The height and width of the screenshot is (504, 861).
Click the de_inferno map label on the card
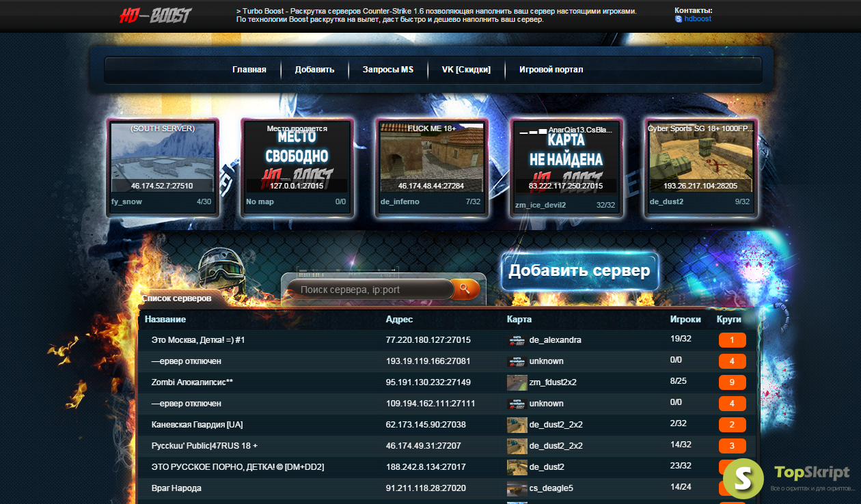(400, 202)
